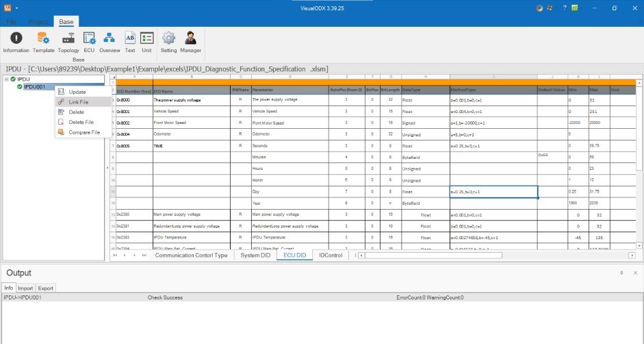Click cell 0x8000 in DID Number column

coord(134,99)
